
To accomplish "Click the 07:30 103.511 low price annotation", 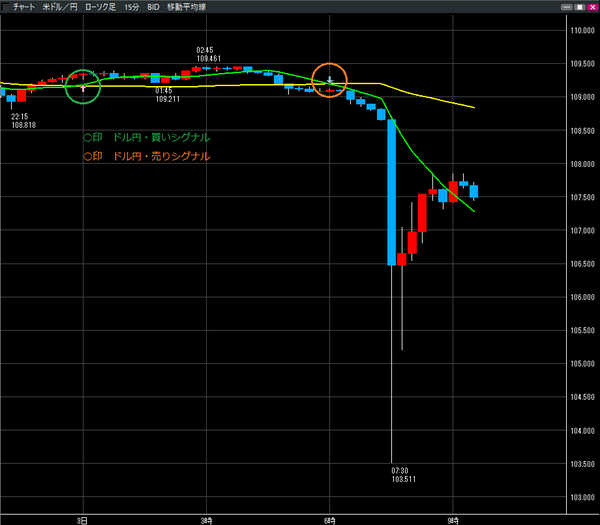I will coord(403,475).
